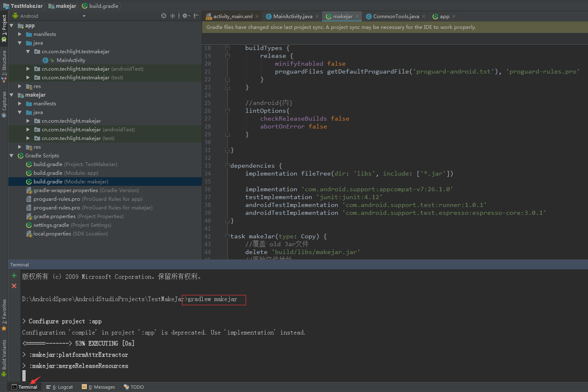Click the scroll-from-source target icon in Project panel

[164, 16]
